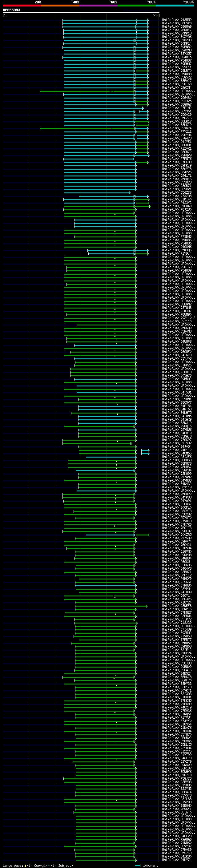Select hit label UniRef100_C8WEF8

click(x=177, y=606)
